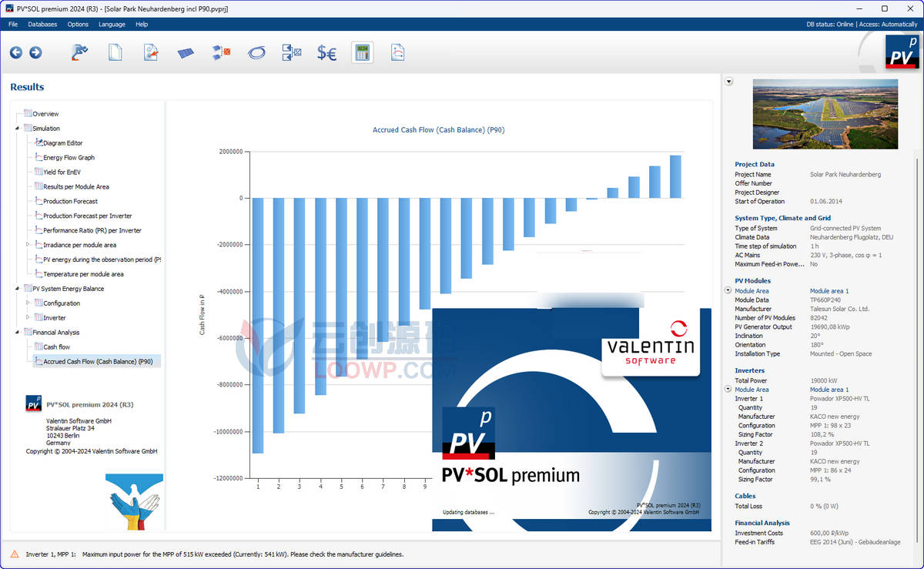Select Inverter in the tree
Image resolution: width=924 pixels, height=569 pixels.
pyautogui.click(x=55, y=318)
